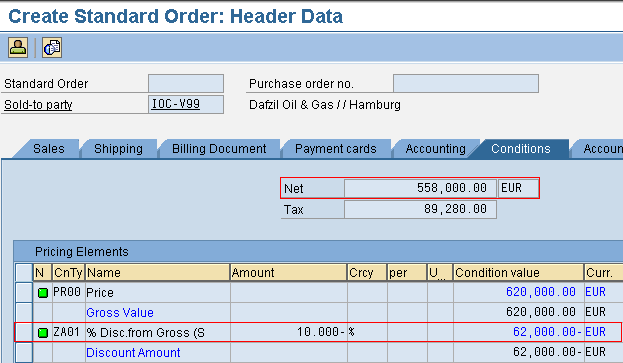Click the select-all corner box in pricing table

tap(24, 272)
